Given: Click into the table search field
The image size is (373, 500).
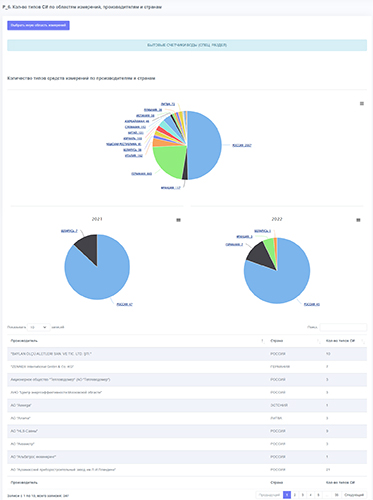Looking at the screenshot, I should (x=343, y=327).
